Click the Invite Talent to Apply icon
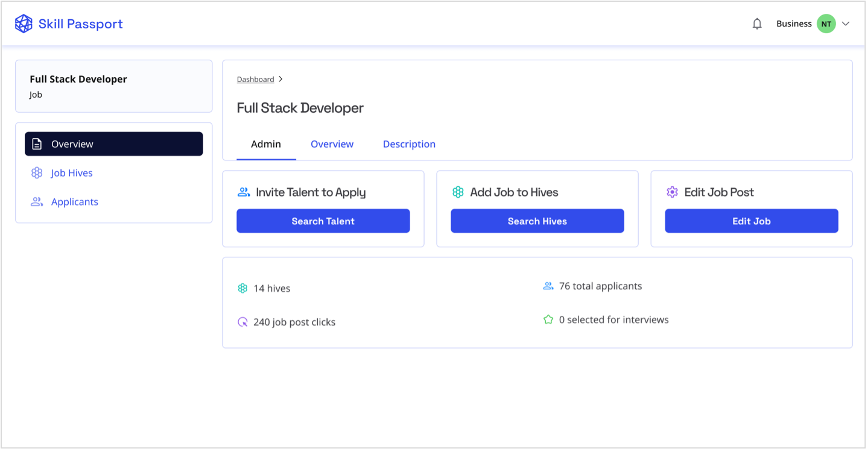 (244, 192)
